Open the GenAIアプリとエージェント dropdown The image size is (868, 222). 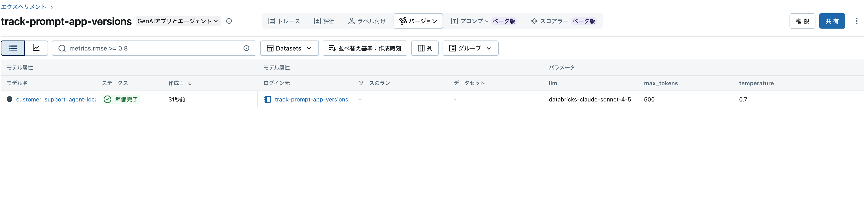point(178,21)
